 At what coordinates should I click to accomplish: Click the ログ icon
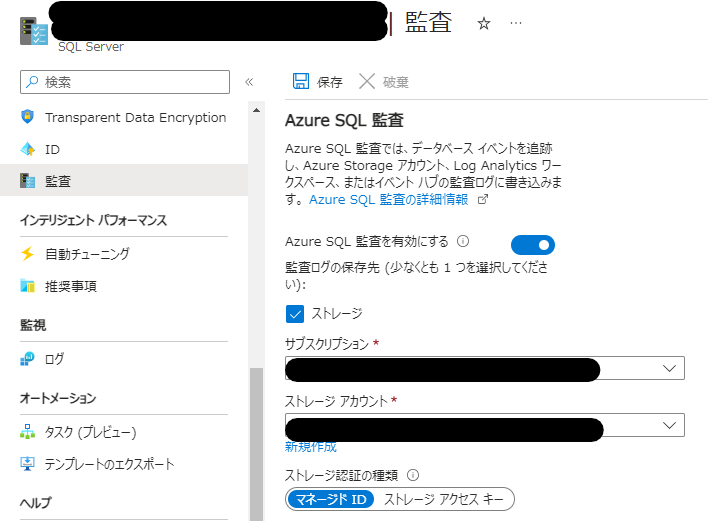click(28, 359)
